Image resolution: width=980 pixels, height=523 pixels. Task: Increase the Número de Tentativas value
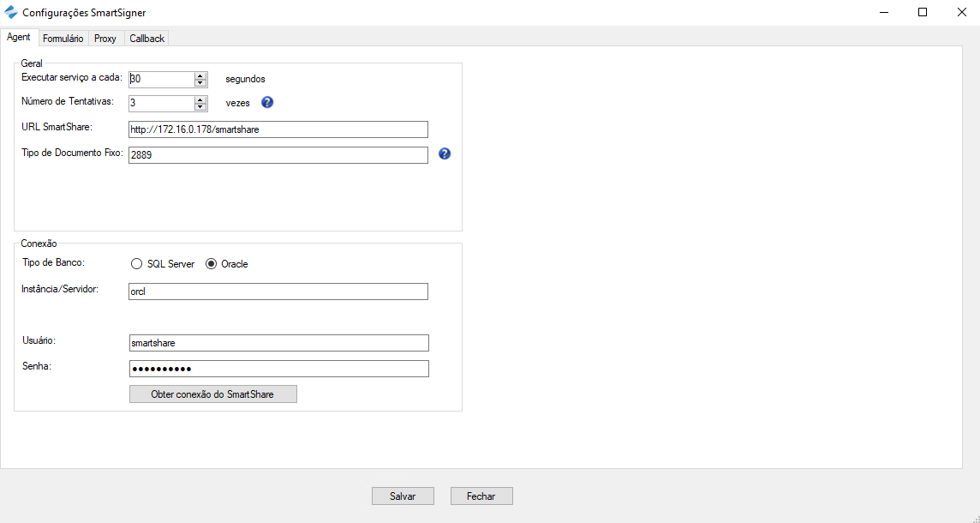(x=200, y=99)
